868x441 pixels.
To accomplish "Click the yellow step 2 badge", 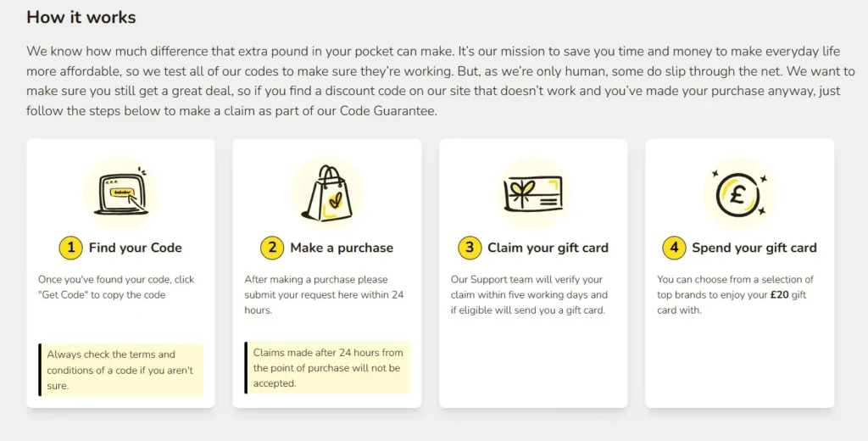I will coord(271,248).
